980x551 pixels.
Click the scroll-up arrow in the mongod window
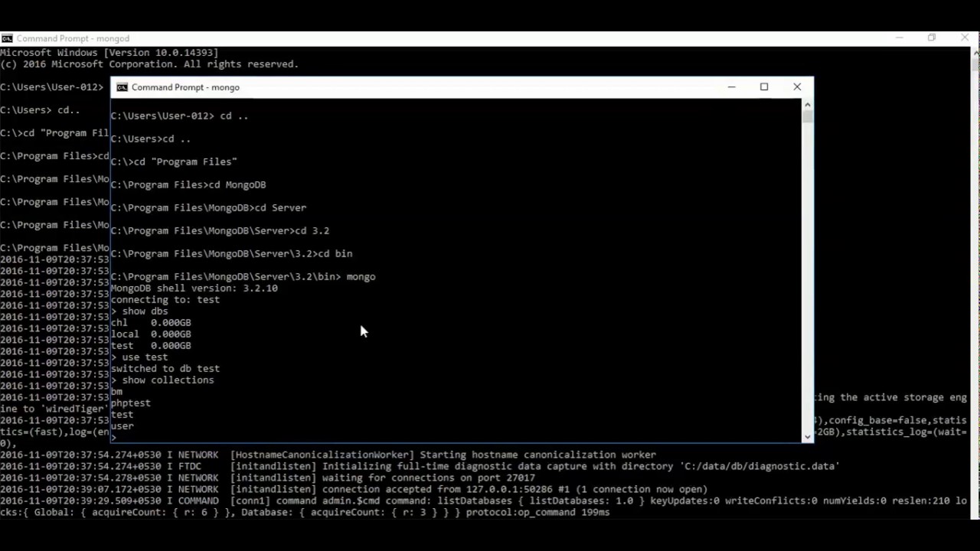975,52
